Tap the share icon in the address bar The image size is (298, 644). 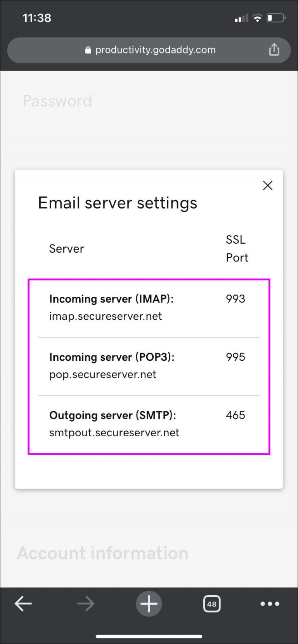(274, 50)
